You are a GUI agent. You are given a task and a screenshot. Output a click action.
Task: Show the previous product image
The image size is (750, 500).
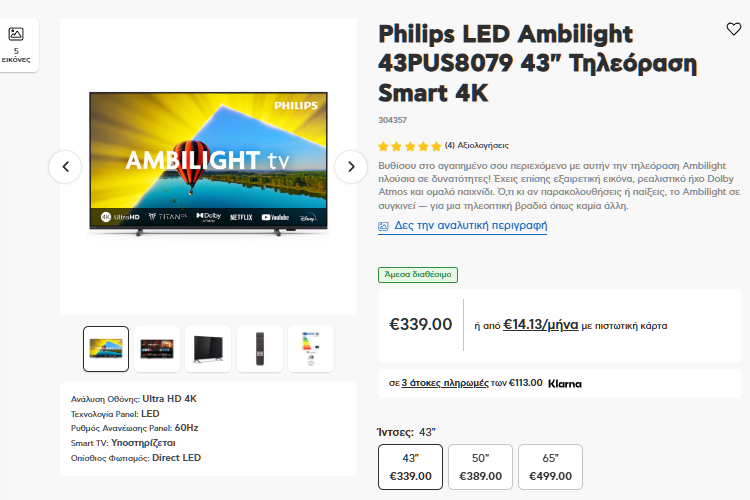point(65,167)
